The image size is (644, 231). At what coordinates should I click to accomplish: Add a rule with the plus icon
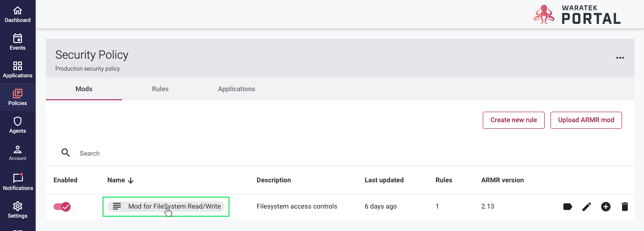click(x=606, y=207)
